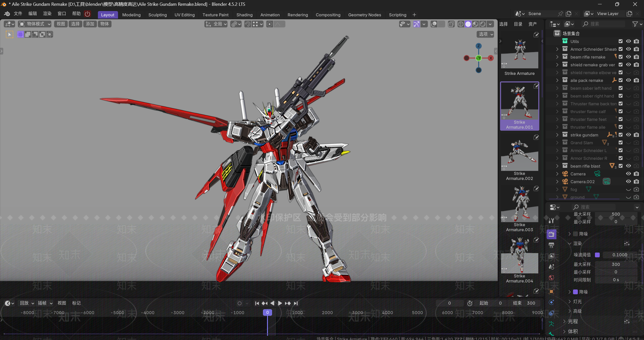The width and height of the screenshot is (644, 340).
Task: Switch to material preview shading
Action: point(475,24)
